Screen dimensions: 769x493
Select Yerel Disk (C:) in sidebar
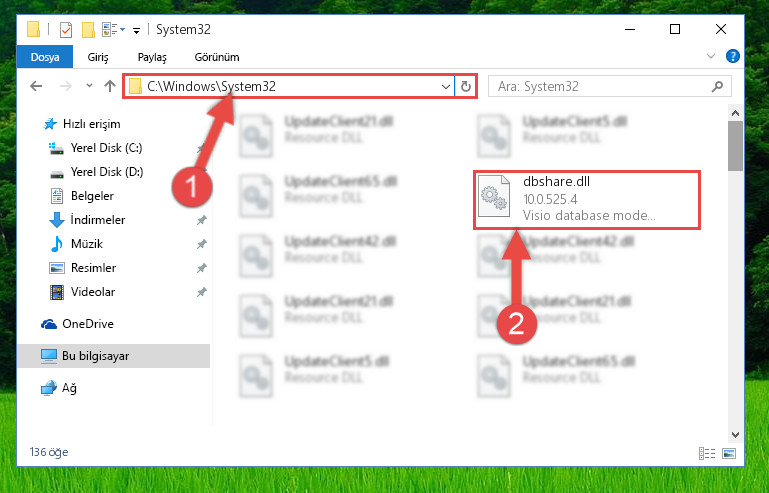tap(106, 148)
